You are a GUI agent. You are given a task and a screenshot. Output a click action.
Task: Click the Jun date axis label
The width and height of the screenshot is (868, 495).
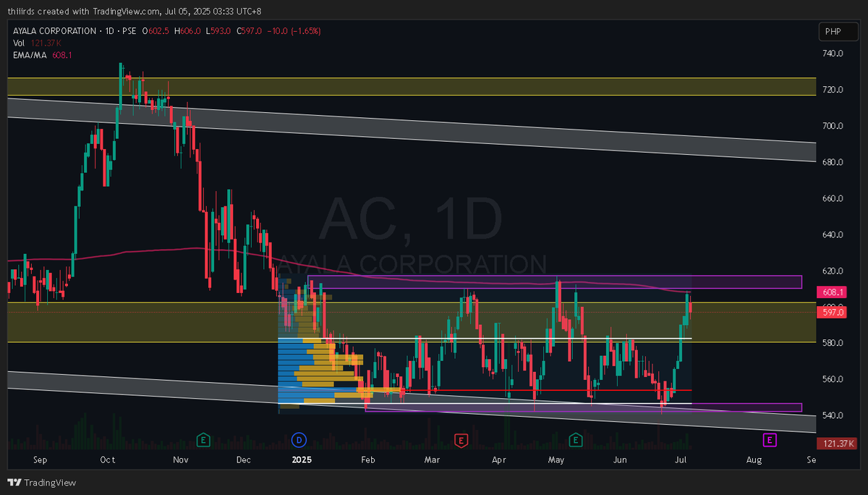click(621, 460)
